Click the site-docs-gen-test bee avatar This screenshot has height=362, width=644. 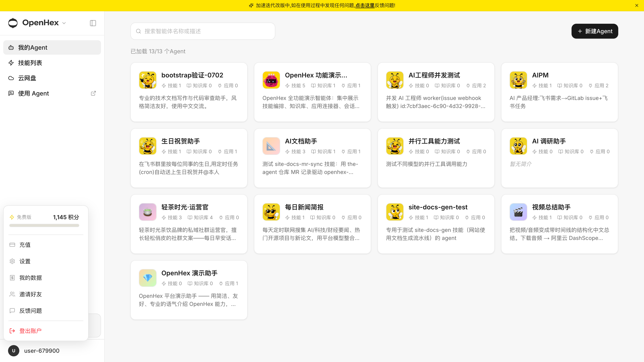pyautogui.click(x=395, y=212)
